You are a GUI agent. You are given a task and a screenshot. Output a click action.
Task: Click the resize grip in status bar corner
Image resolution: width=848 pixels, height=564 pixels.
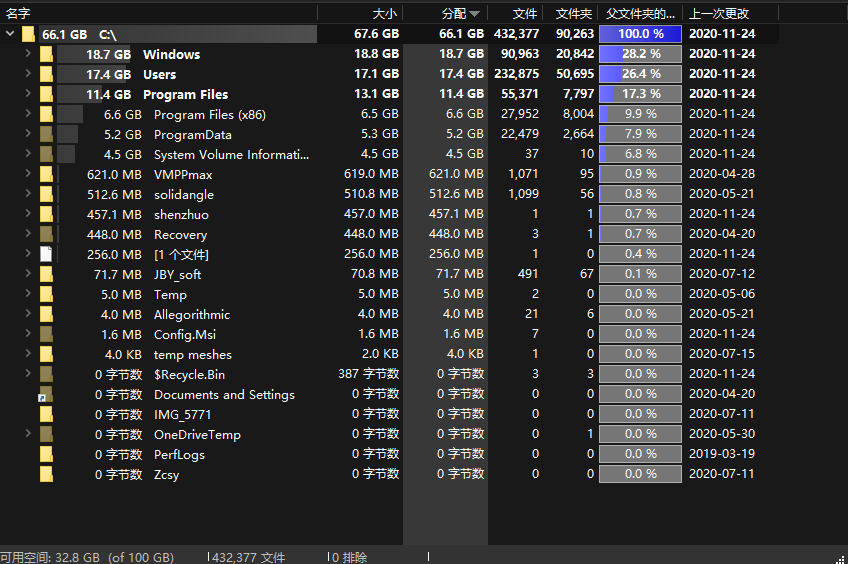pos(840,557)
